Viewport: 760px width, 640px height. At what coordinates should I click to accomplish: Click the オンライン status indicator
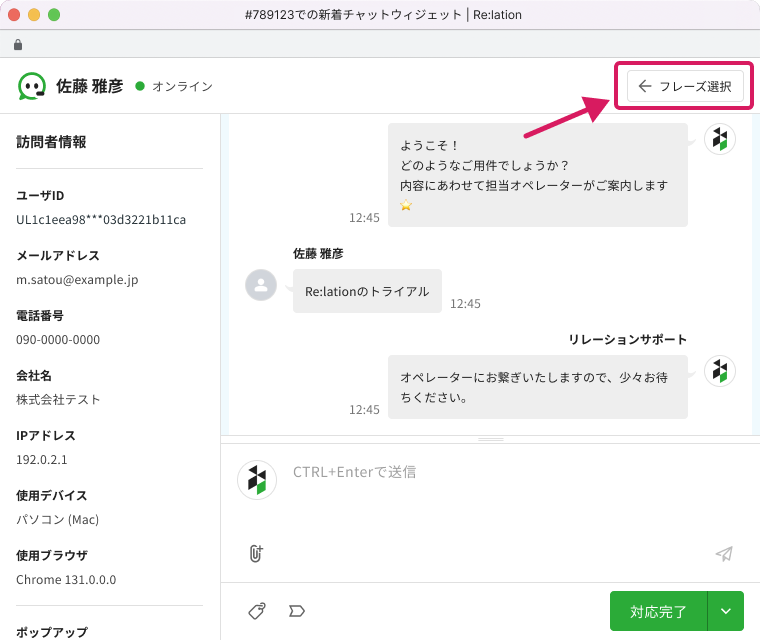[x=174, y=86]
